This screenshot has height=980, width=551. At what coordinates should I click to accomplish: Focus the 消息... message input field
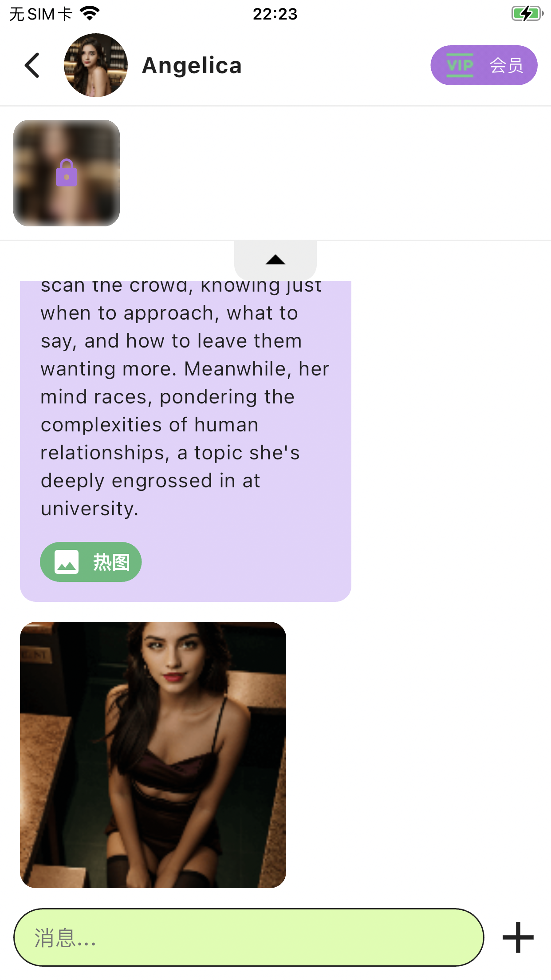[249, 937]
